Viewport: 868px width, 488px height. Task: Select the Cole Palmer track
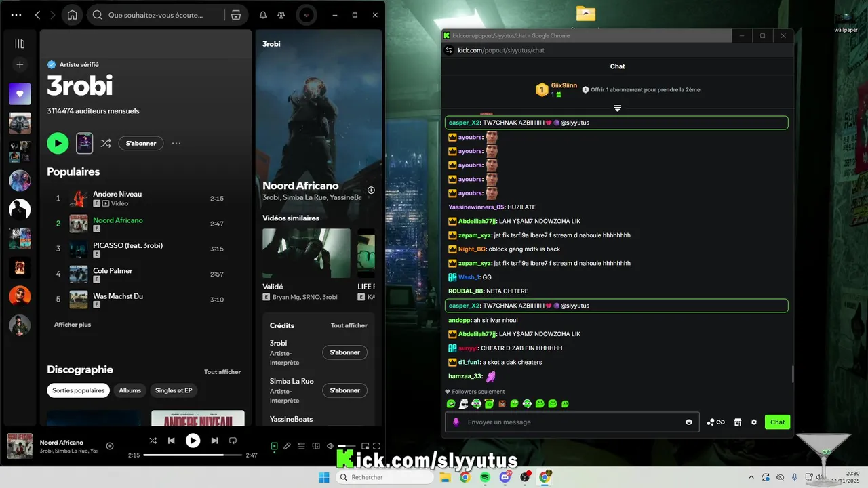point(146,274)
